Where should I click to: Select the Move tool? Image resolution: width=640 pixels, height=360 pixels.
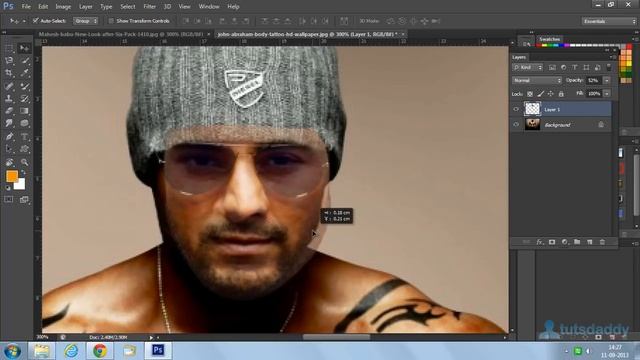point(24,48)
